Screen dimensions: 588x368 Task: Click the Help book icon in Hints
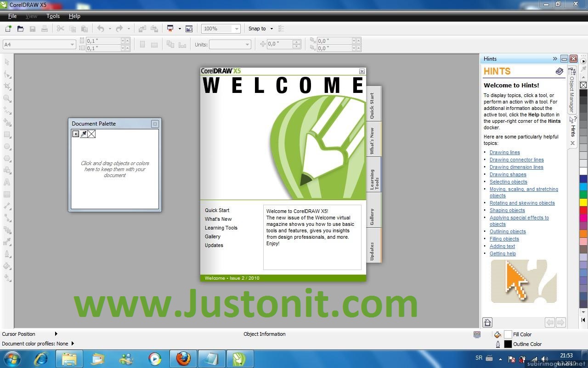tap(559, 71)
